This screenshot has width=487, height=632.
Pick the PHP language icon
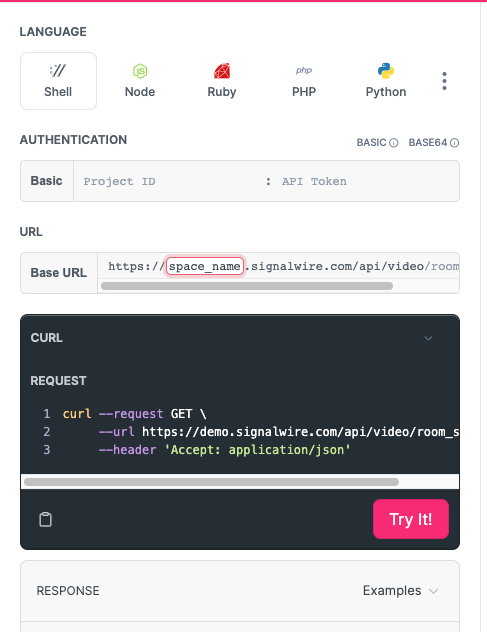(x=304, y=71)
